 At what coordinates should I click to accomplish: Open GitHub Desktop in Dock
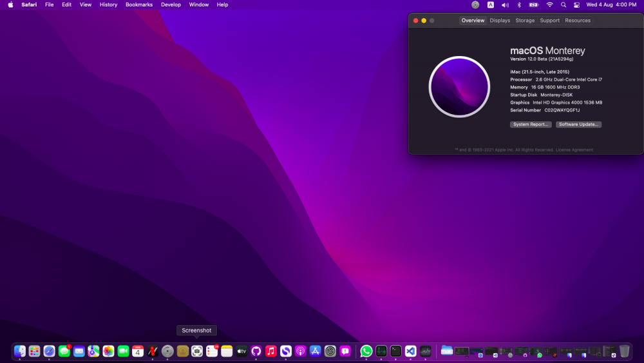pos(256,351)
